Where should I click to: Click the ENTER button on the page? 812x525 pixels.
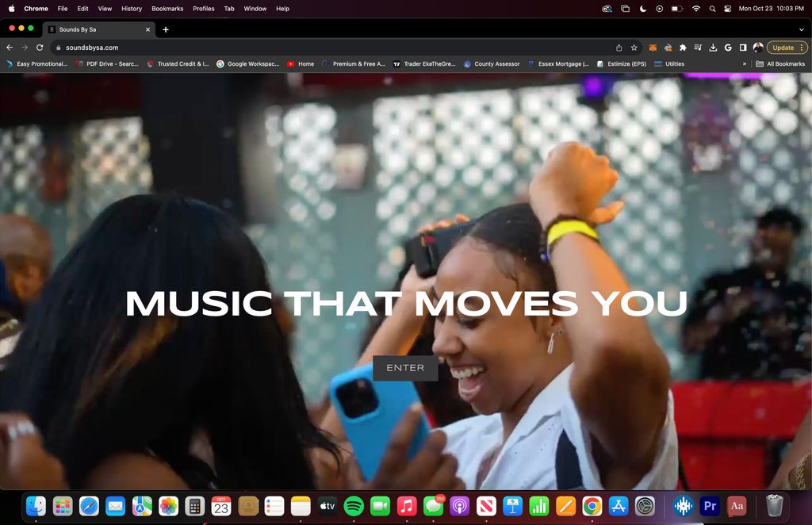(405, 368)
